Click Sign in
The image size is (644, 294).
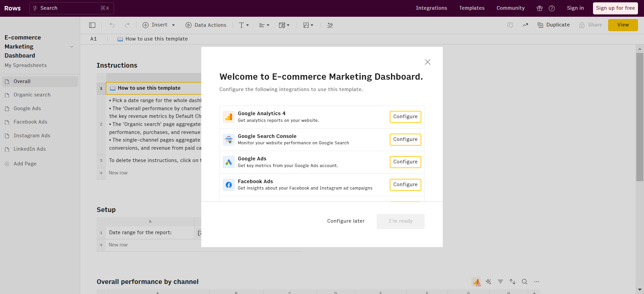point(575,8)
